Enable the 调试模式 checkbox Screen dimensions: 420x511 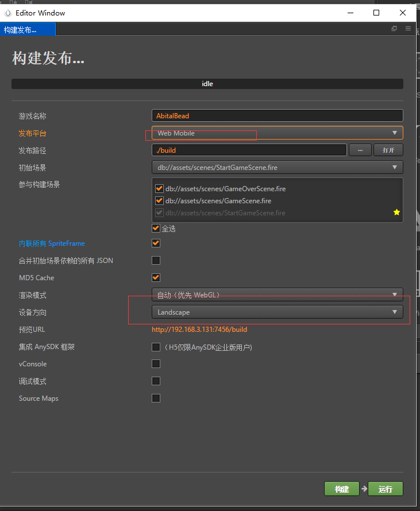click(156, 381)
